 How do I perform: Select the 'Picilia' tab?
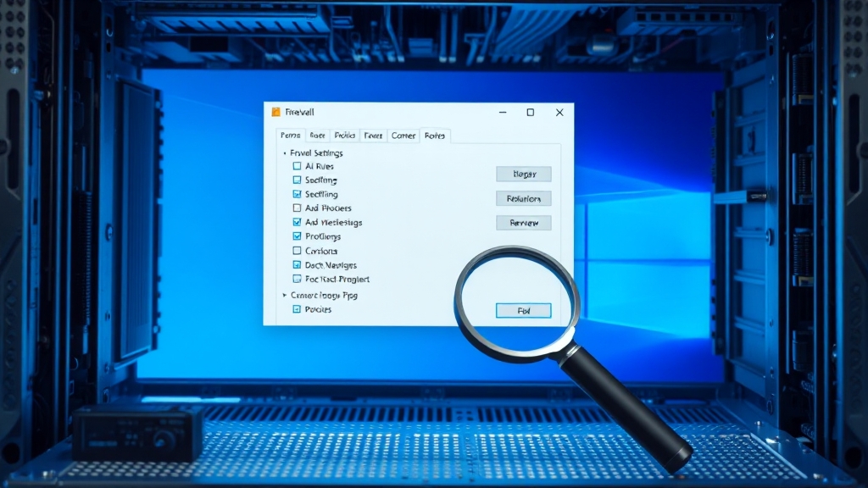345,136
